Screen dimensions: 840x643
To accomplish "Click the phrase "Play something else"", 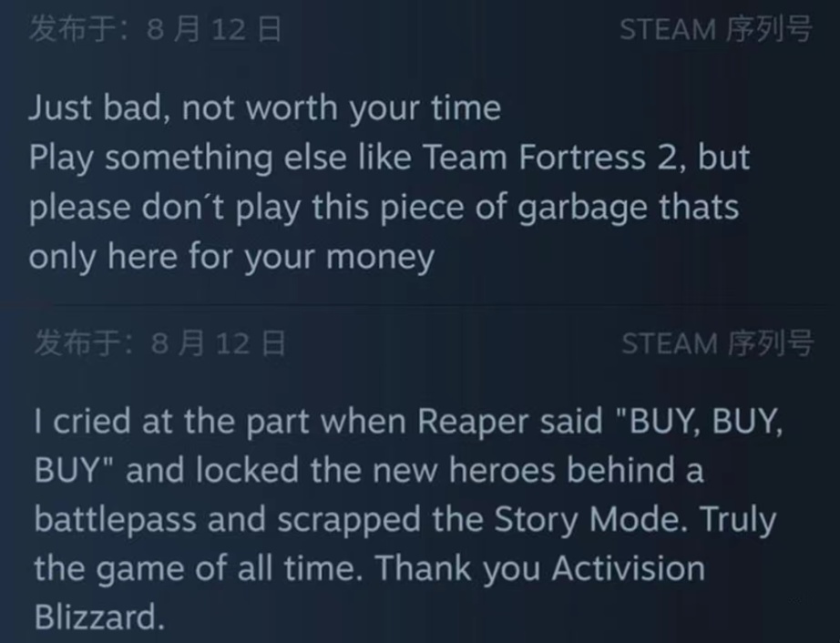I will [185, 158].
